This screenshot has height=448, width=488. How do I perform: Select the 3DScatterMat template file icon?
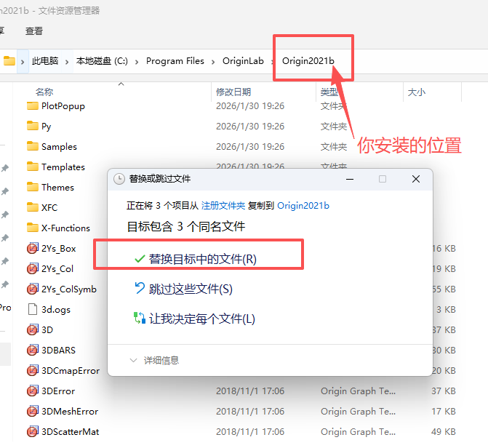[33, 431]
